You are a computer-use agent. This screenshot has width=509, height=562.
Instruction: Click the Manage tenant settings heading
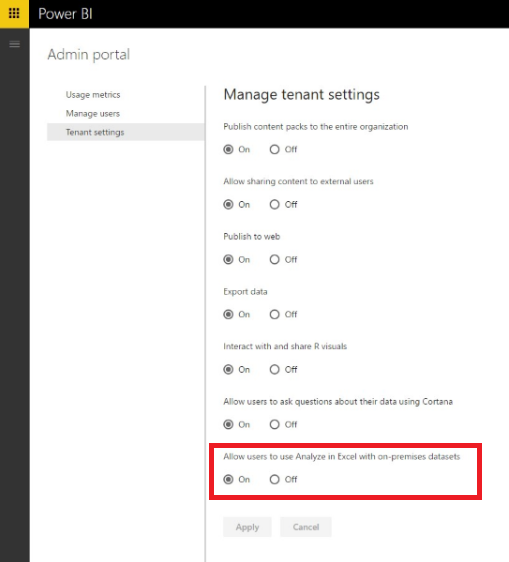(301, 95)
